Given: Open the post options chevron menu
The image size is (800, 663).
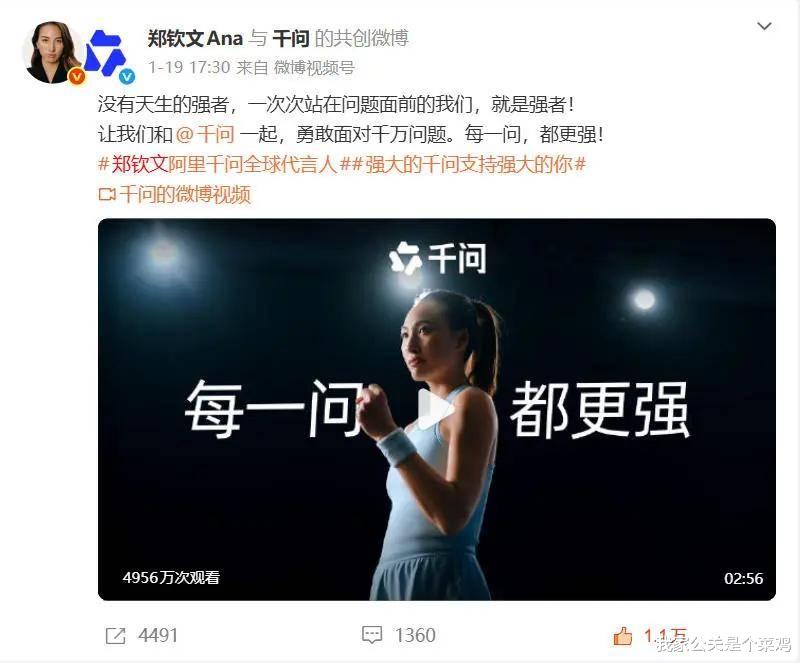Looking at the screenshot, I should pyautogui.click(x=764, y=26).
